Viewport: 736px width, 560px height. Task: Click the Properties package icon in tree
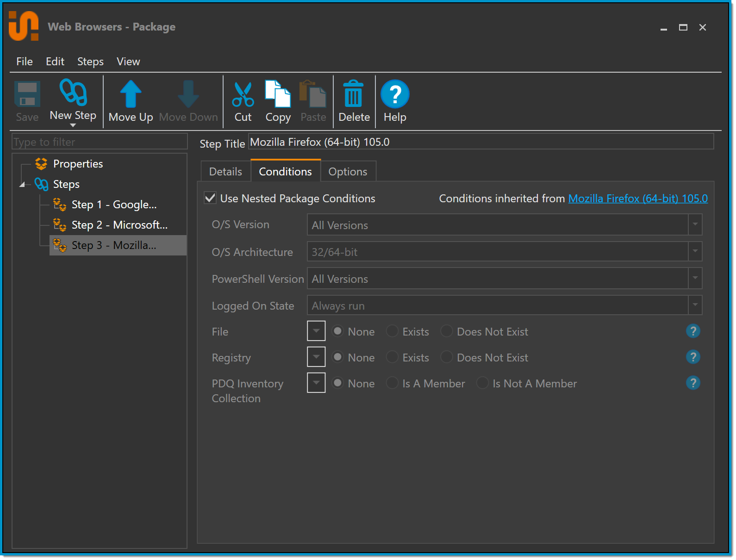pyautogui.click(x=41, y=164)
